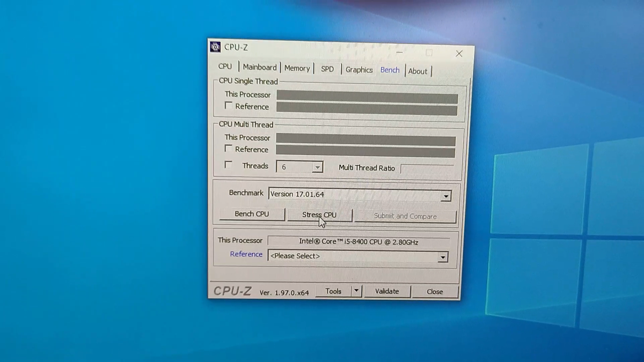Open the About tab
The width and height of the screenshot is (644, 362).
418,71
